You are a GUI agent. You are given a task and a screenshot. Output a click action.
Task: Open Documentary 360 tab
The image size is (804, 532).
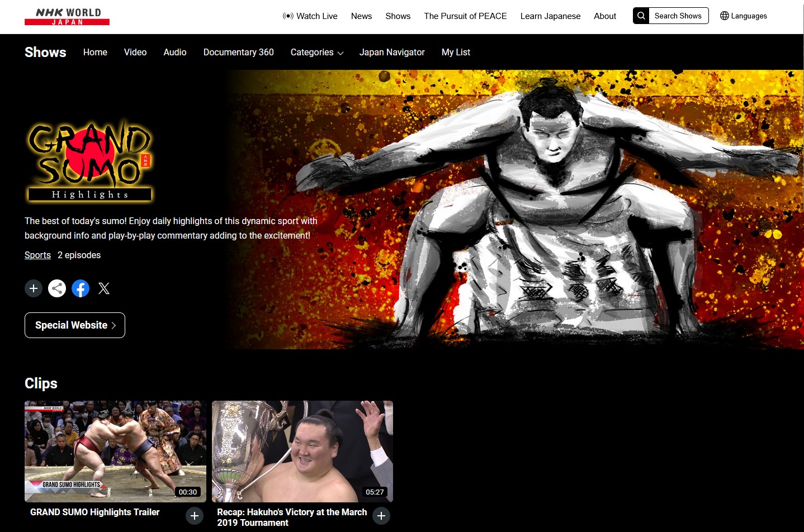click(239, 52)
